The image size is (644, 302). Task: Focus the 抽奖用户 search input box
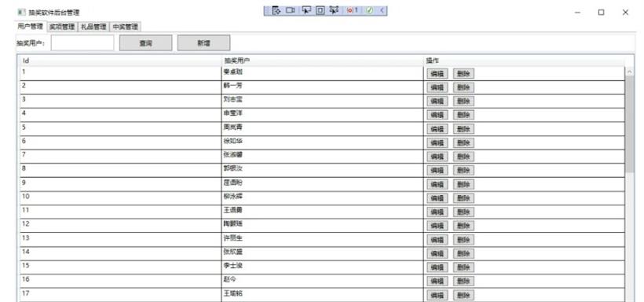click(x=82, y=42)
